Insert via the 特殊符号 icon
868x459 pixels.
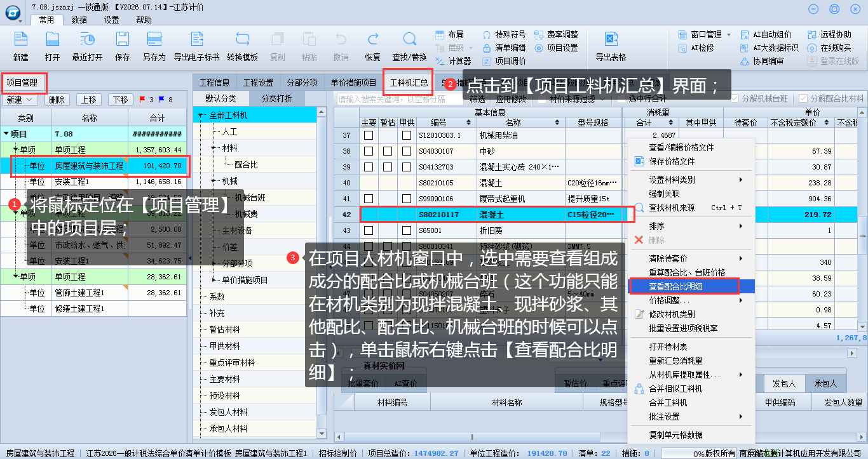pos(487,34)
